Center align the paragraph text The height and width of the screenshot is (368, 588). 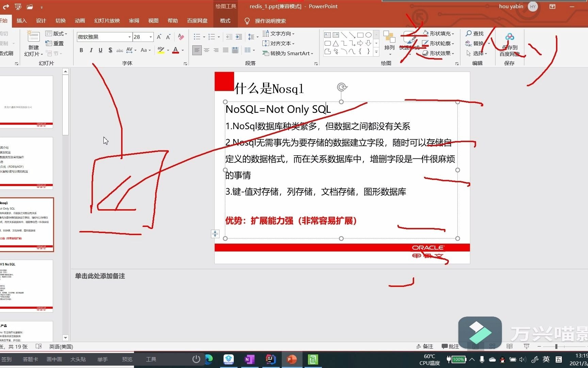[206, 50]
